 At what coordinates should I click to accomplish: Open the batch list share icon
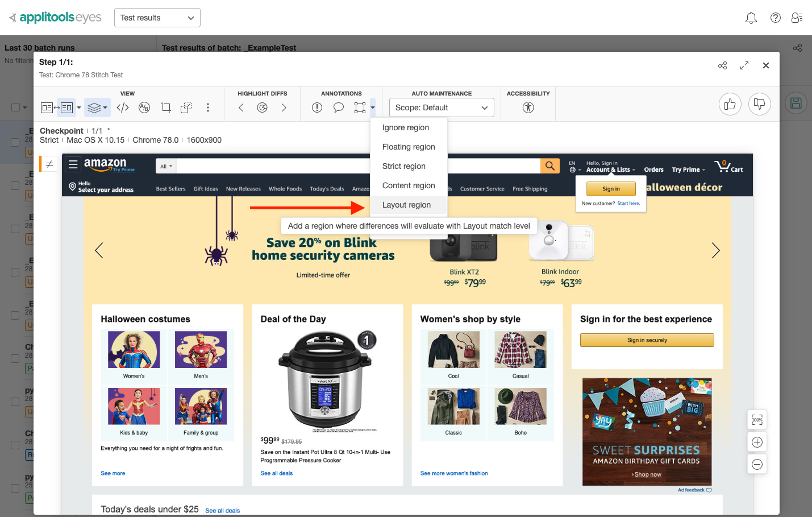point(798,48)
